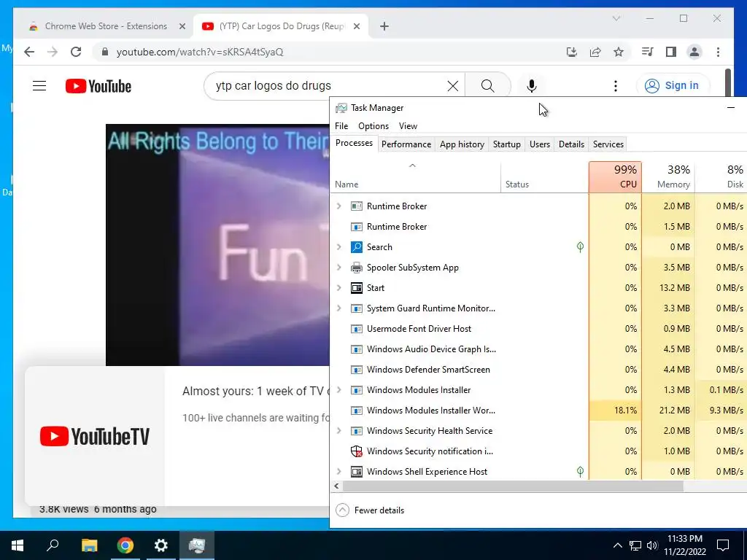Open the volume control in tray
The width and height of the screenshot is (747, 560).
tap(652, 545)
